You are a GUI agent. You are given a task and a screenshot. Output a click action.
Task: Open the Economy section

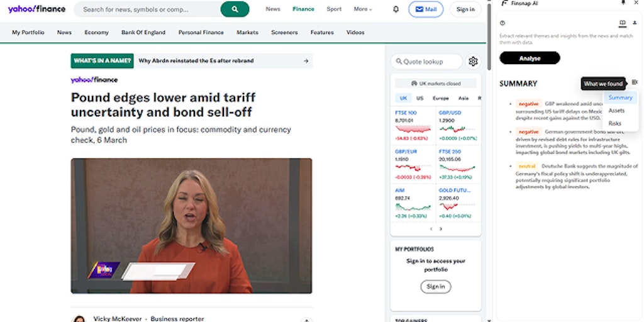(x=96, y=33)
